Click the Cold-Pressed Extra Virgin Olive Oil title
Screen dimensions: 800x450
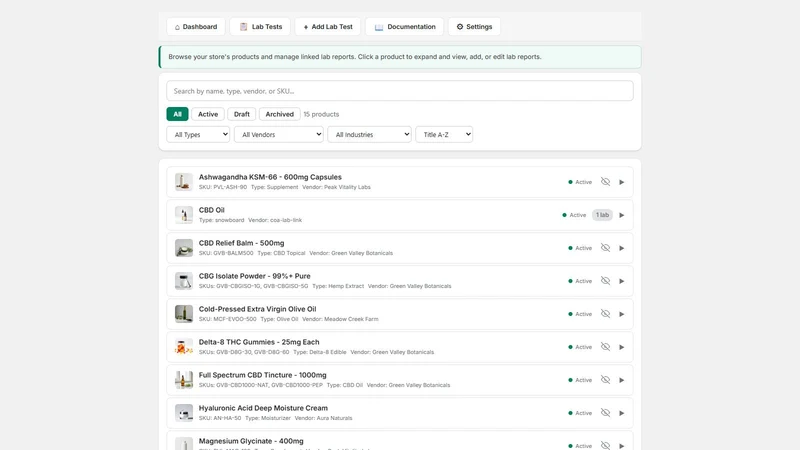(x=257, y=309)
